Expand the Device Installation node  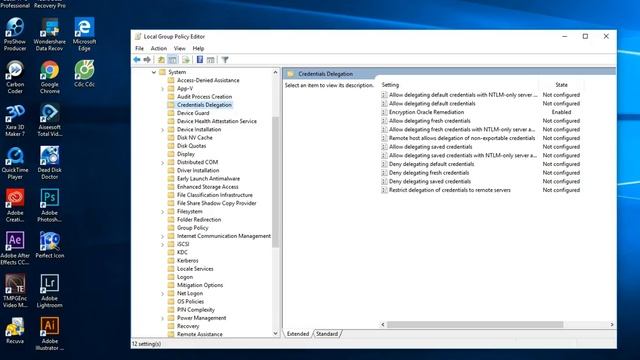point(162,130)
